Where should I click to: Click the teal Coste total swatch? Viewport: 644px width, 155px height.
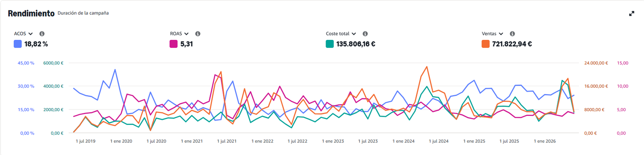pyautogui.click(x=330, y=44)
